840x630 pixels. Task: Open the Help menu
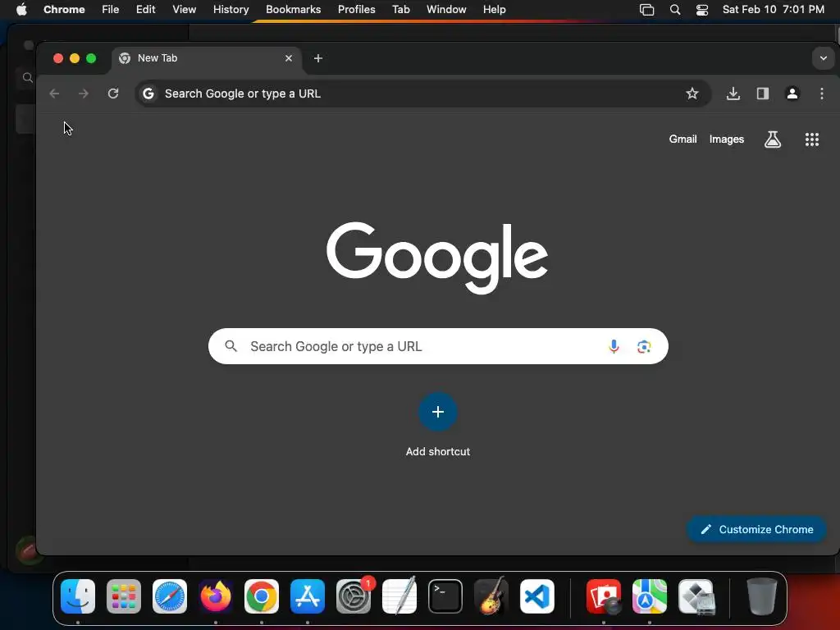coord(494,10)
